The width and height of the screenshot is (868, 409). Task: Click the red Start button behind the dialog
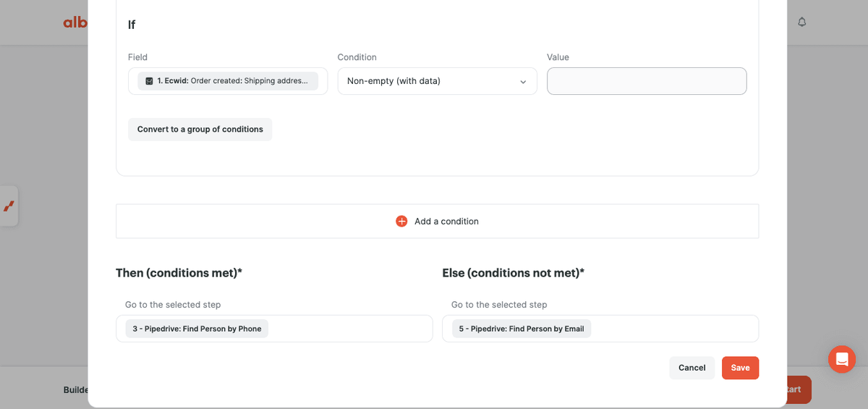click(799, 389)
